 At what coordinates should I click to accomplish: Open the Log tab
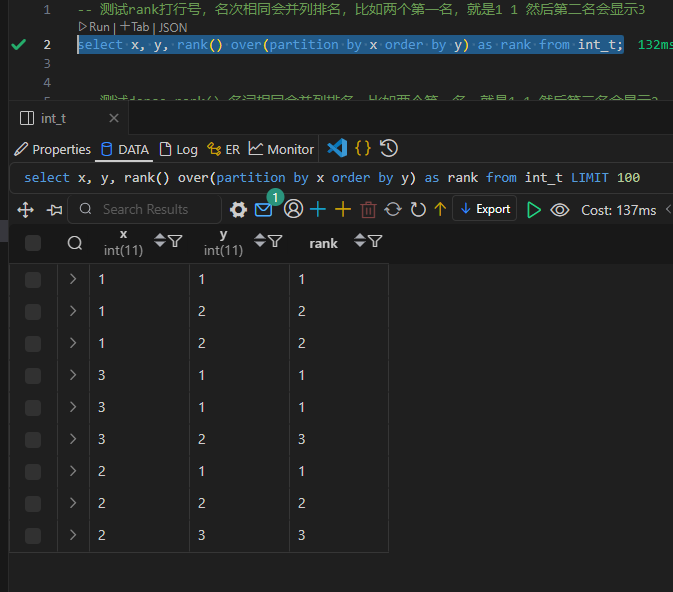click(x=178, y=149)
